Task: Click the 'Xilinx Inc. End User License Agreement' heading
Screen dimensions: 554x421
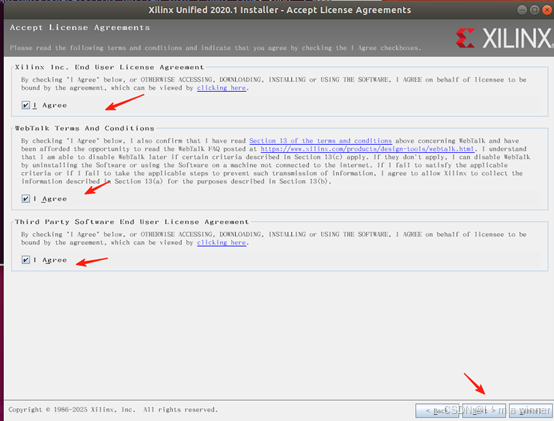Action: tap(110, 67)
